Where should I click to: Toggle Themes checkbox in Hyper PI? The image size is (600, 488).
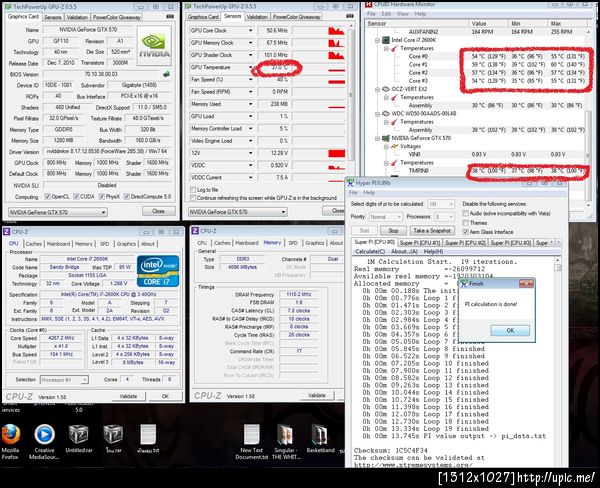click(x=466, y=222)
